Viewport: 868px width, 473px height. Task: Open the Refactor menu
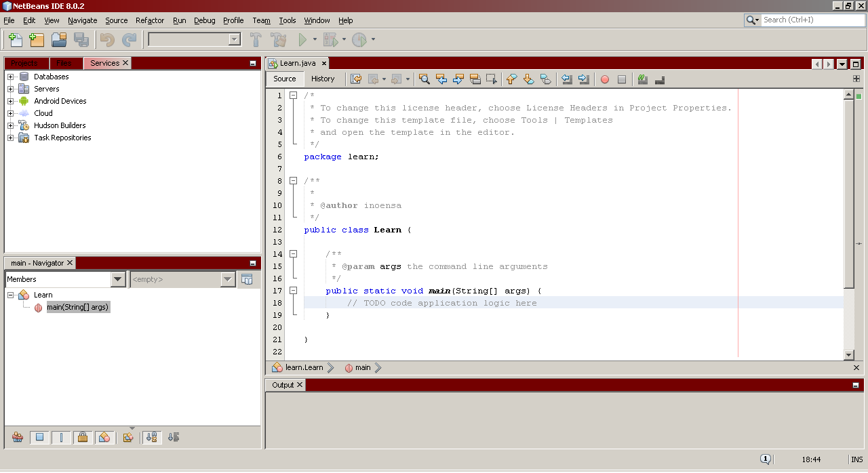pyautogui.click(x=150, y=20)
